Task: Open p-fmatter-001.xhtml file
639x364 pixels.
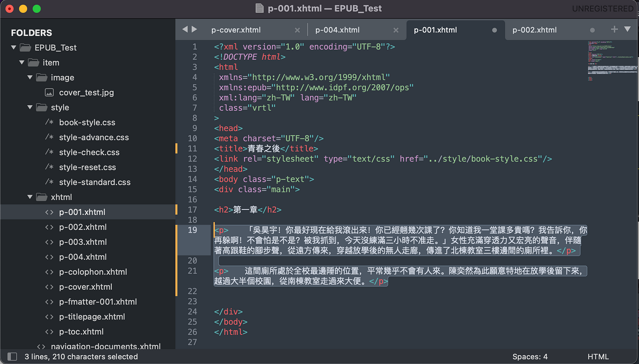Action: pos(98,302)
